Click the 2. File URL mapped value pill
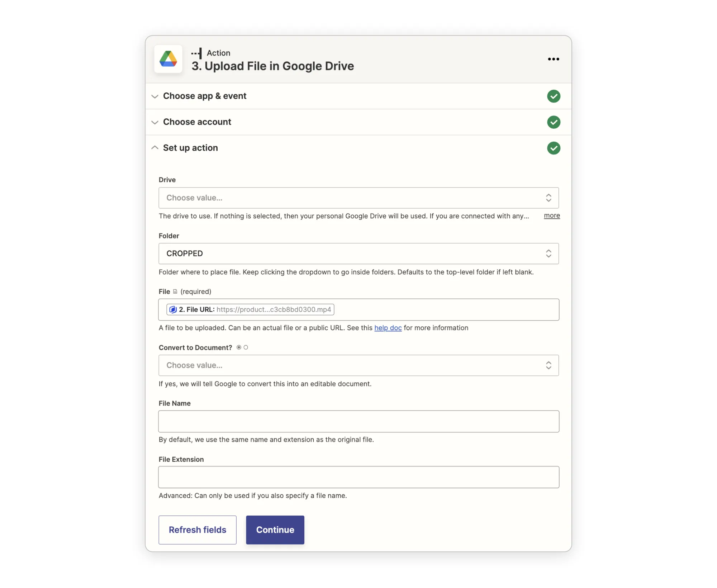This screenshot has height=588, width=717. coord(250,309)
